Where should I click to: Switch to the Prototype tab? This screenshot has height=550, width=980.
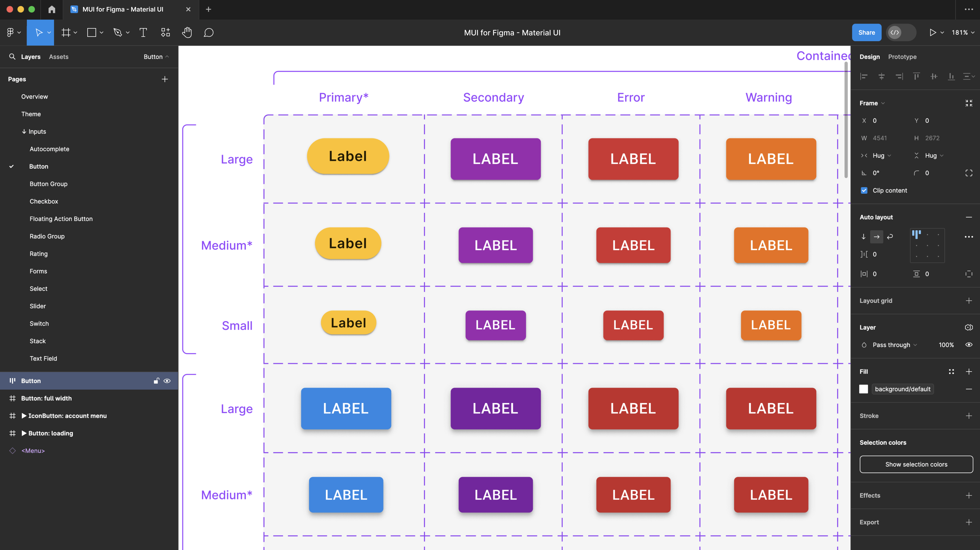pos(902,57)
